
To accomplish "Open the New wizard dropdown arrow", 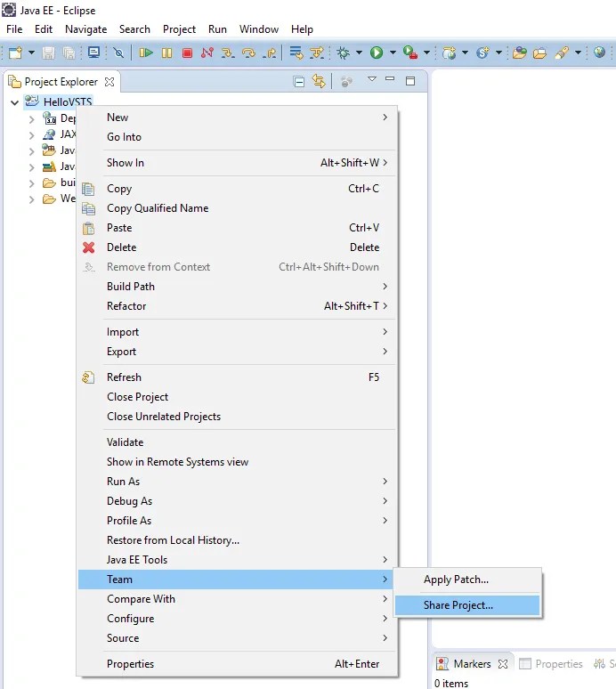I will pyautogui.click(x=31, y=53).
